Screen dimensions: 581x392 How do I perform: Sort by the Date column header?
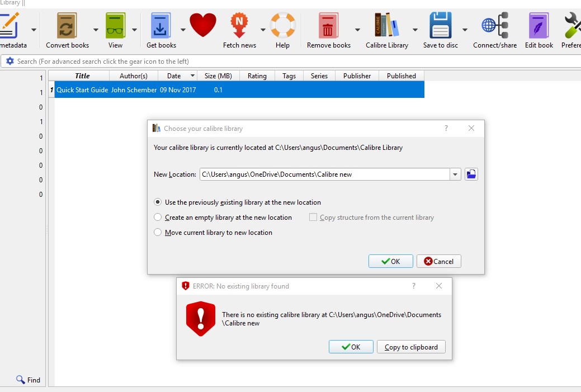177,75
